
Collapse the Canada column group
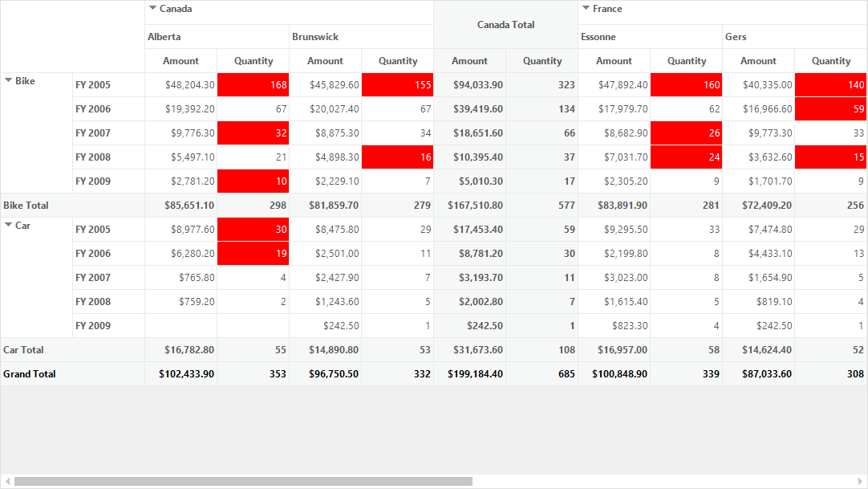[152, 8]
